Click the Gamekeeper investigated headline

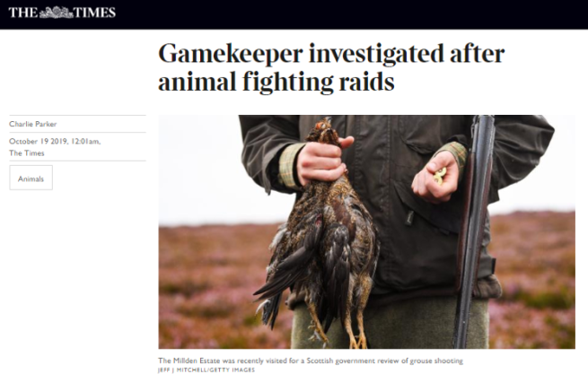331,67
